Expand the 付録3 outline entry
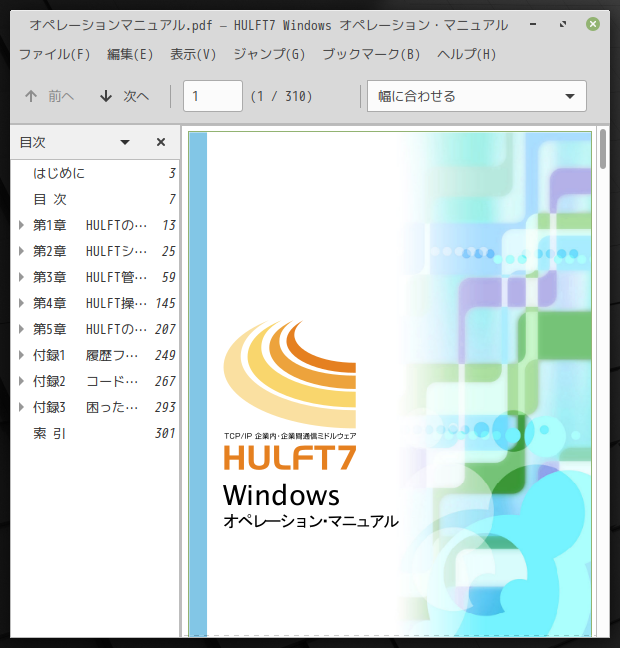Screen dimensions: 620x648 point(21,407)
